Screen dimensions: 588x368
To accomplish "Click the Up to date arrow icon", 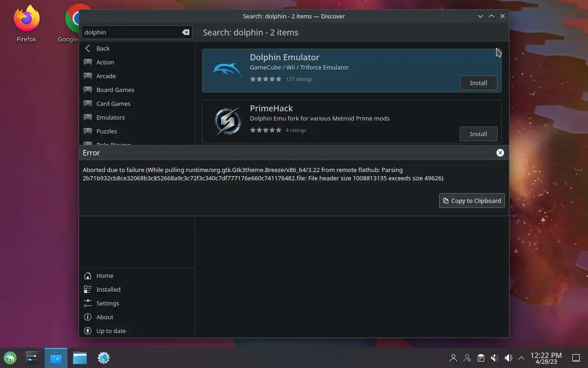I will (x=88, y=331).
